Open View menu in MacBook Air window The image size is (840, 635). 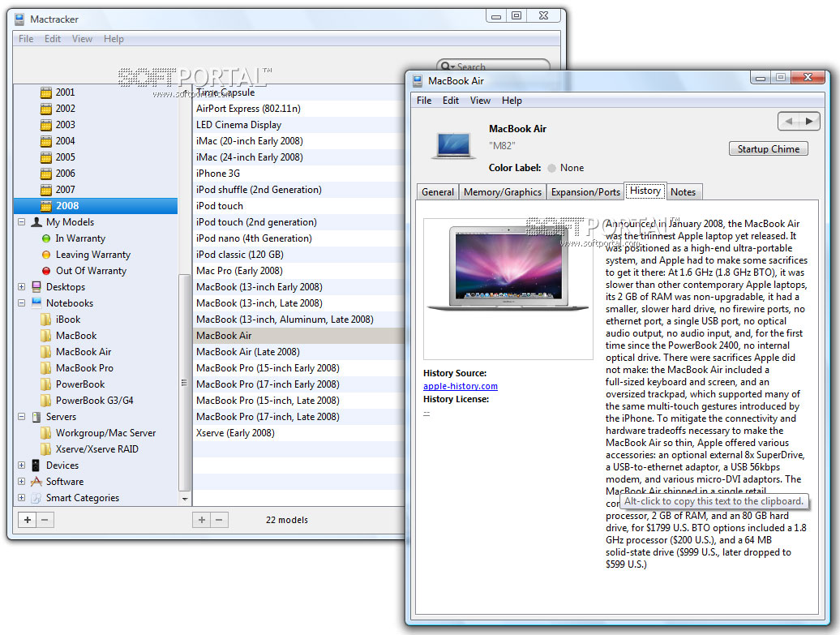480,101
